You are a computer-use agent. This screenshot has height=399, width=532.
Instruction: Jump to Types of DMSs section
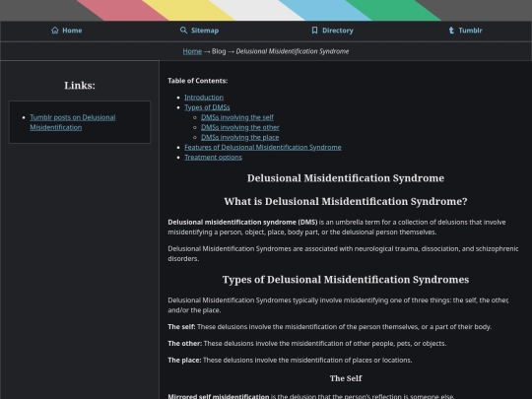coord(207,107)
